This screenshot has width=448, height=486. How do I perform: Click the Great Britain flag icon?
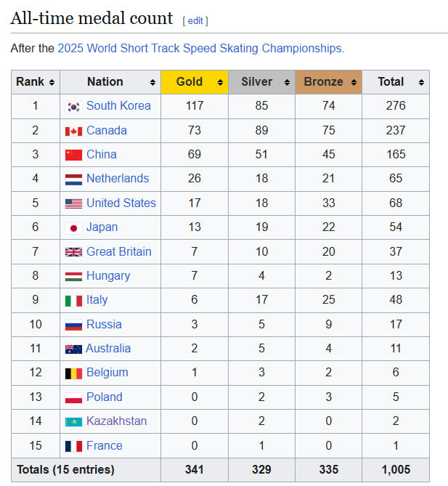point(73,252)
